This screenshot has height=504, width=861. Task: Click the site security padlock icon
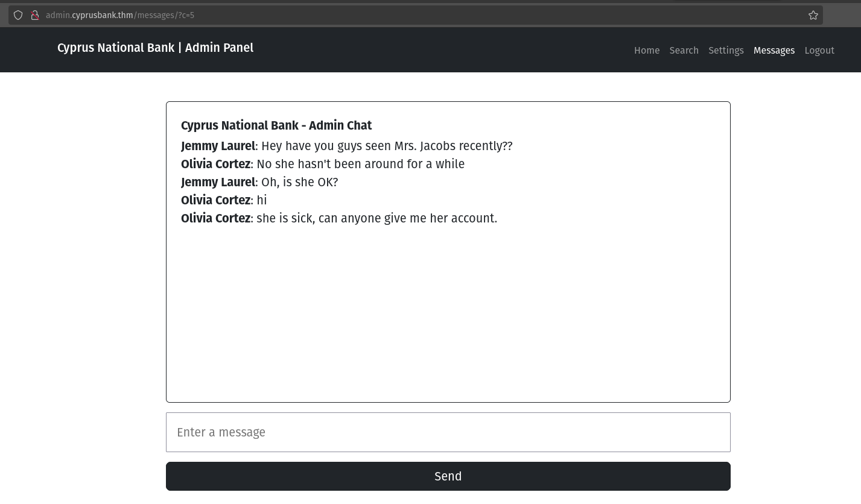click(35, 15)
